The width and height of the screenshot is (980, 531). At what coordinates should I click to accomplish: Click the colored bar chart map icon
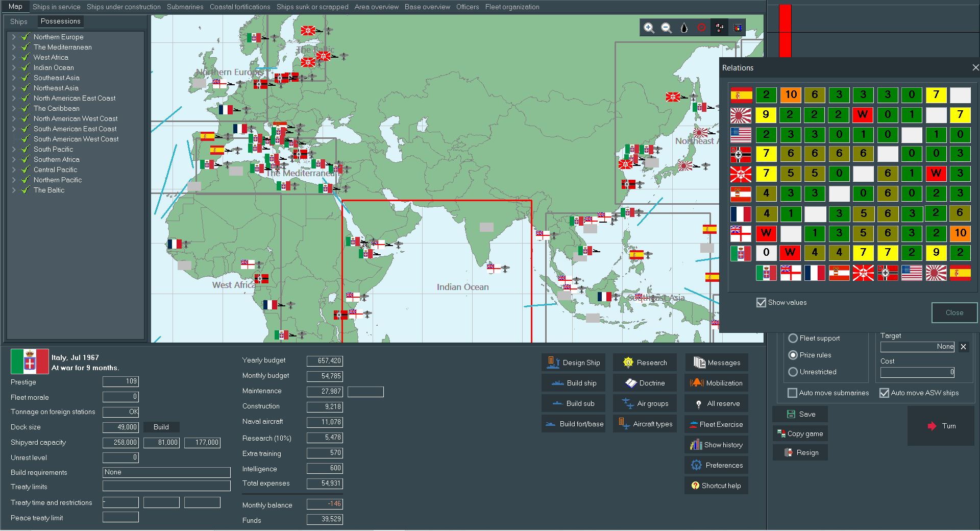pos(737,28)
